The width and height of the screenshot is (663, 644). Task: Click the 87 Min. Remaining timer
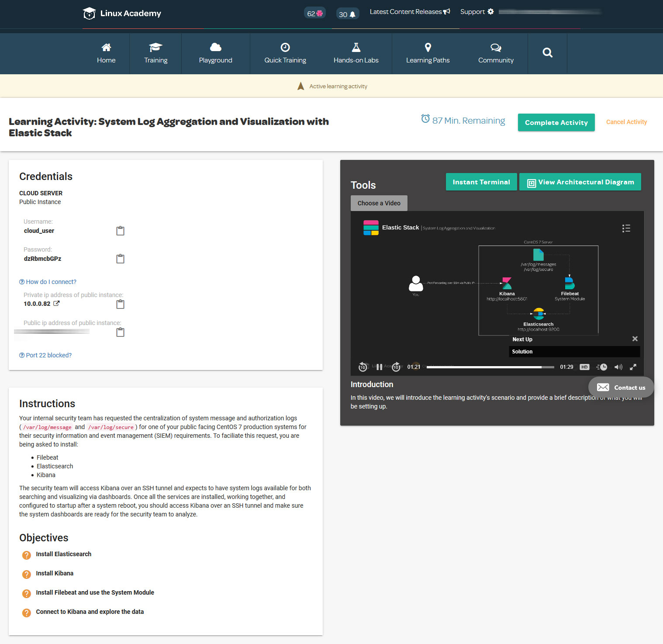click(x=463, y=120)
